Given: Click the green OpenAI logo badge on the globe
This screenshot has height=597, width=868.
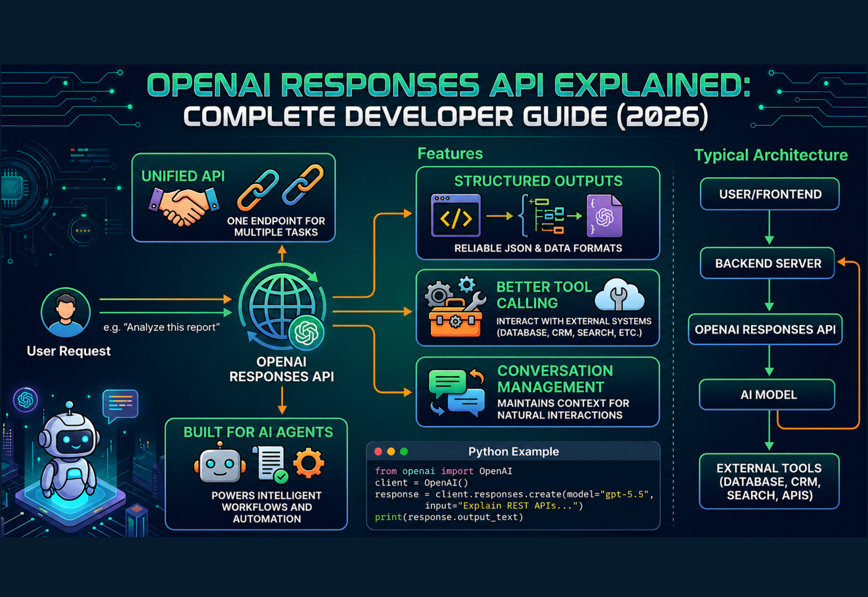Looking at the screenshot, I should pos(306,333).
